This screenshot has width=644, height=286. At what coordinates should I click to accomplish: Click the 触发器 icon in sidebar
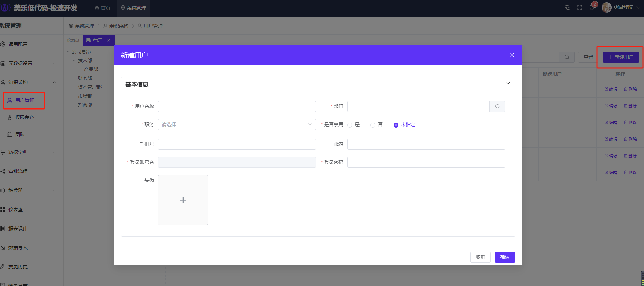click(3, 190)
